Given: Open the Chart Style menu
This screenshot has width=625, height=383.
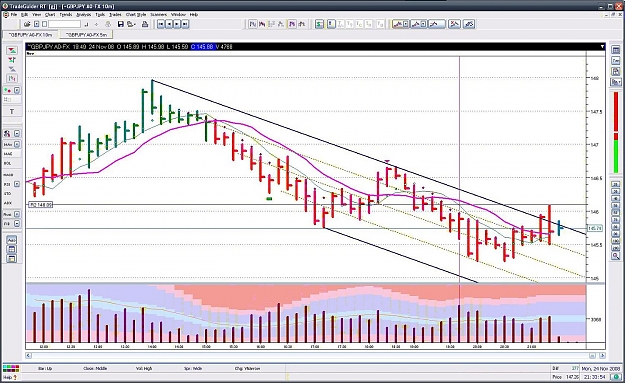Looking at the screenshot, I should (x=136, y=14).
